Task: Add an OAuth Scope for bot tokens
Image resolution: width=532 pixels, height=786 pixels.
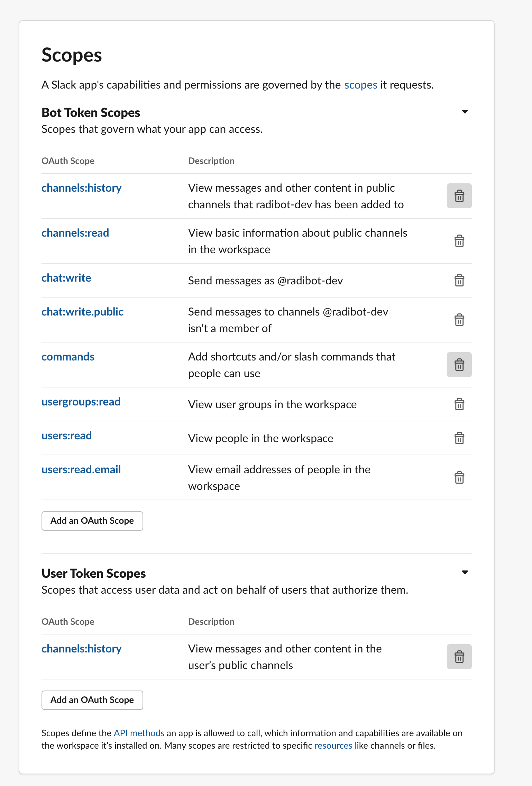Action: (92, 521)
